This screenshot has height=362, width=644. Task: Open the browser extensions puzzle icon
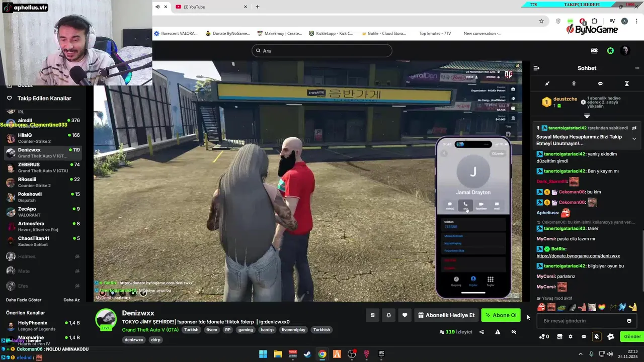pos(595,21)
